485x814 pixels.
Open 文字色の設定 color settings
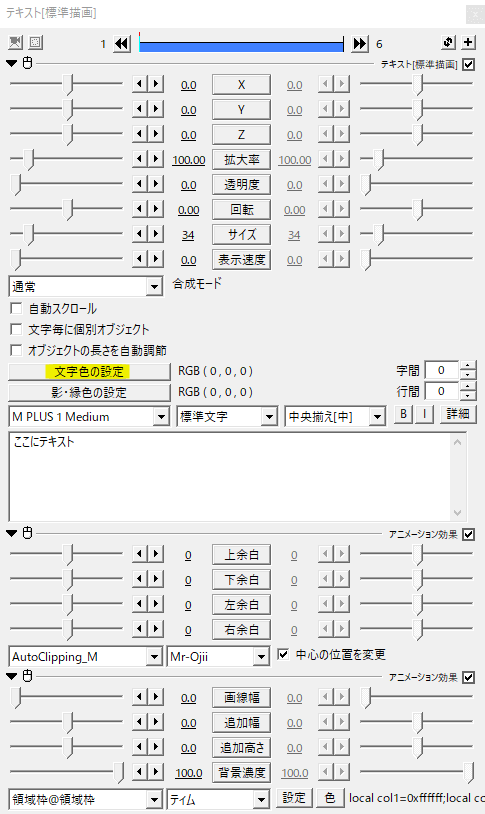(x=89, y=372)
